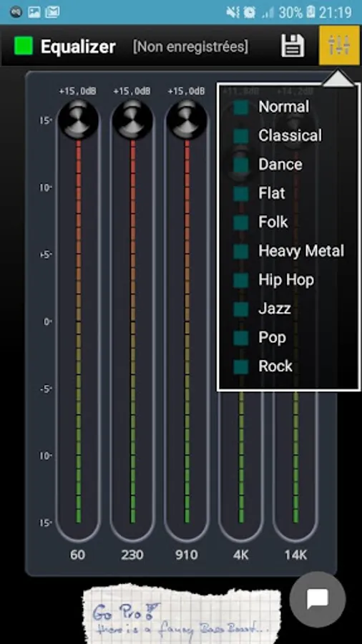The width and height of the screenshot is (362, 644).
Task: Tap the 4K frequency label
Action: click(x=241, y=555)
